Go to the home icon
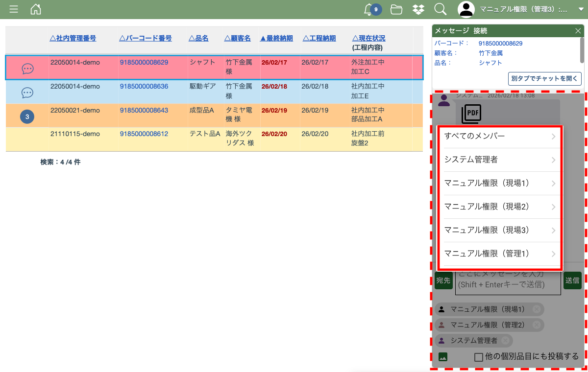The width and height of the screenshot is (588, 372). click(36, 9)
